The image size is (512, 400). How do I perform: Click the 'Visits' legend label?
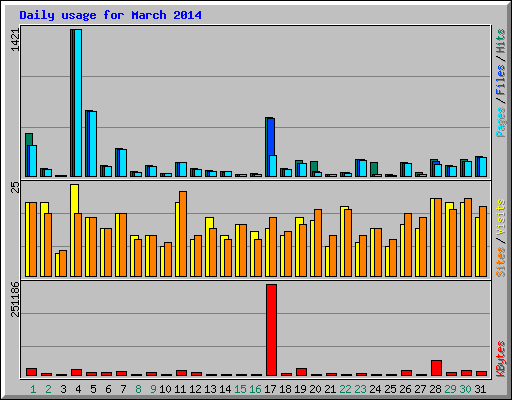[500, 217]
